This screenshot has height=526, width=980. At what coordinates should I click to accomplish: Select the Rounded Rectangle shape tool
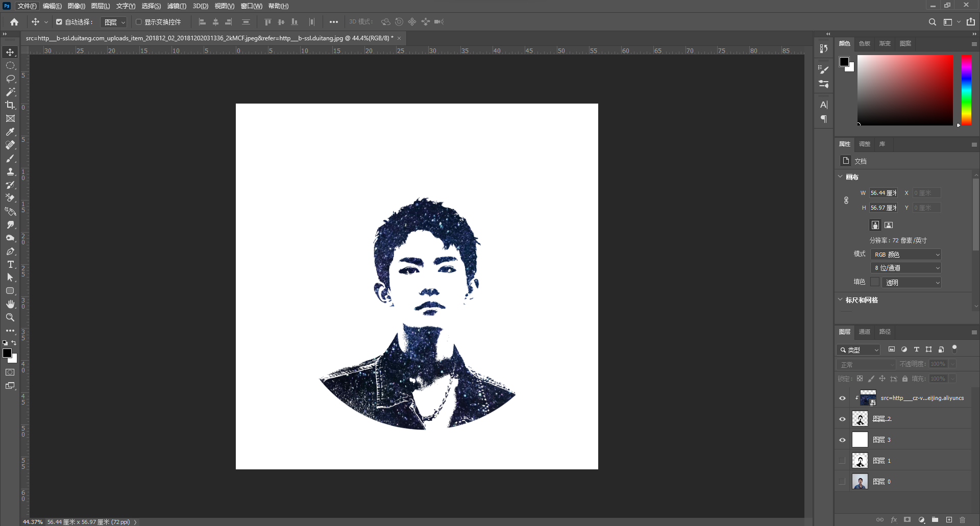[x=10, y=291]
